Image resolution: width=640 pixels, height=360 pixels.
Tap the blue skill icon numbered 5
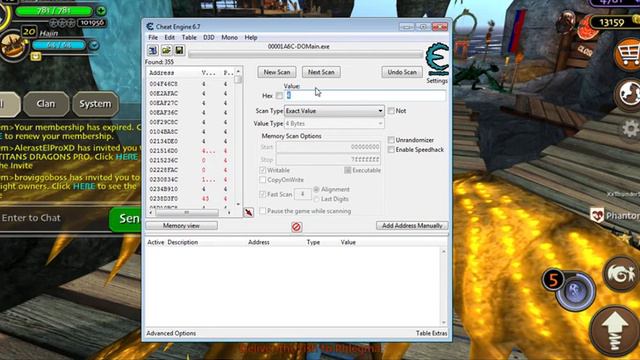click(576, 291)
